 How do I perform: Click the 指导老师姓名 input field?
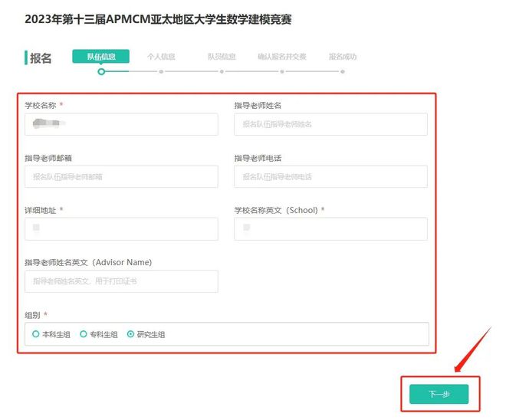[330, 124]
